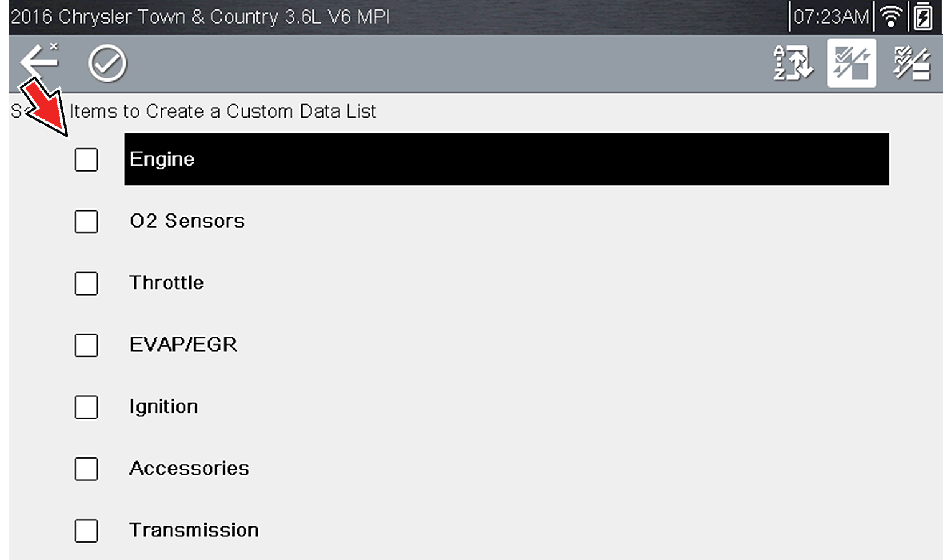Tap the battery charging icon
943x560 pixels.
923,17
